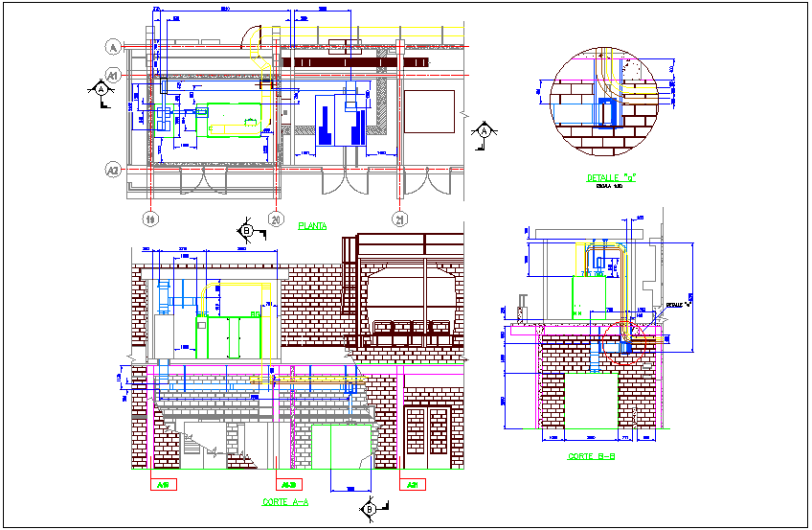Select grid bubble A1 on left axis

(112, 75)
